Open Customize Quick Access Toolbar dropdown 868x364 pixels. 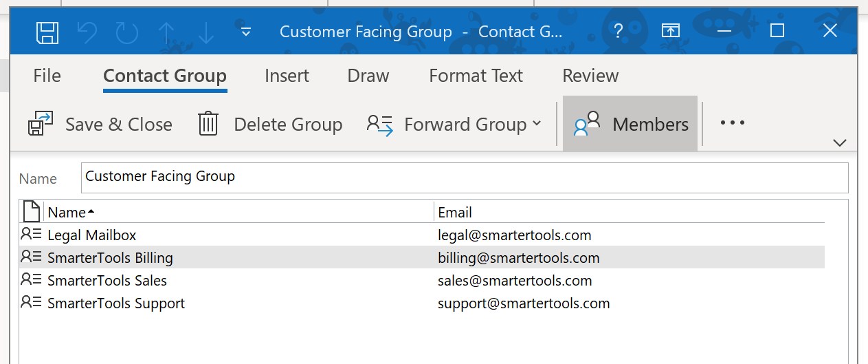pyautogui.click(x=246, y=32)
